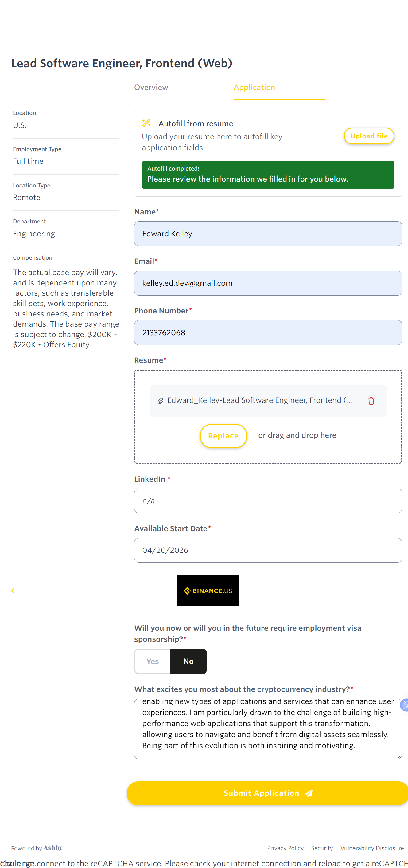The height and width of the screenshot is (868, 408).
Task: Switch to the Overview tab
Action: [x=151, y=88]
